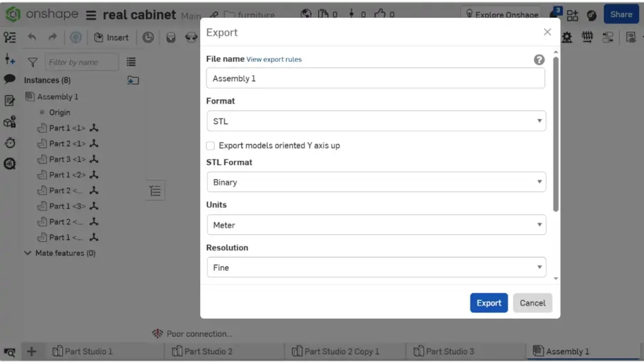Viewport: 644px width, 362px height.
Task: Open the Insert parts and assemblies tool
Action: pos(111,37)
